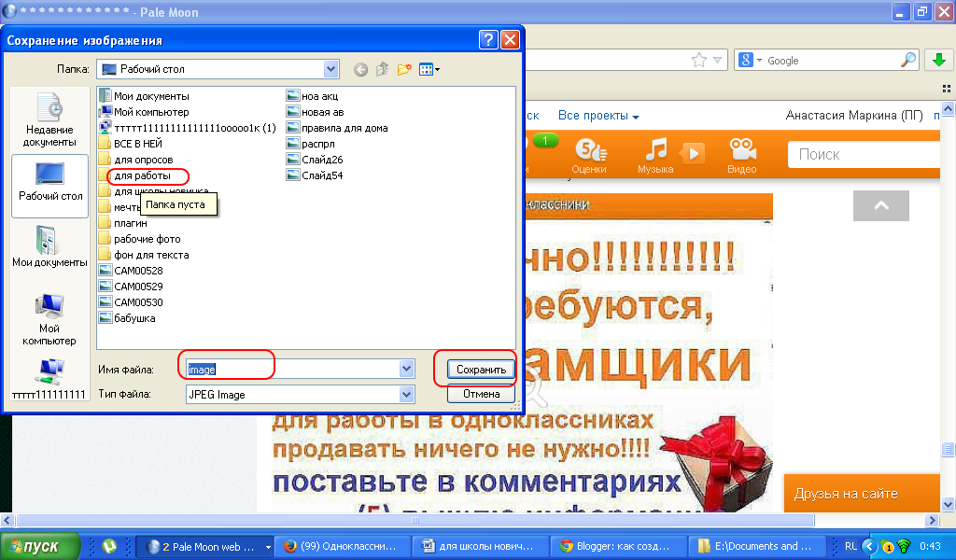956x560 pixels.
Task: Select the фон для текста folder
Action: (144, 255)
